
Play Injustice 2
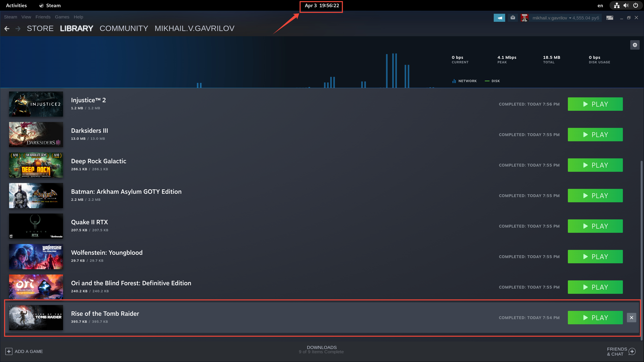595,104
